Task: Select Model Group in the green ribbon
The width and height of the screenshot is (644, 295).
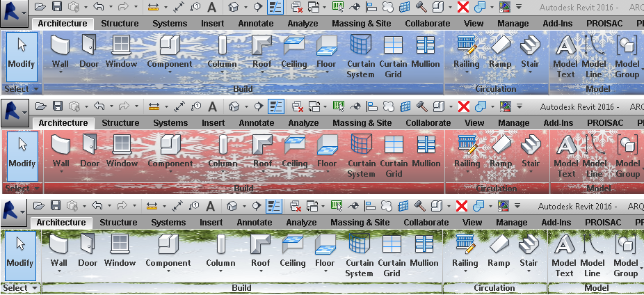Action: pyautogui.click(x=626, y=255)
